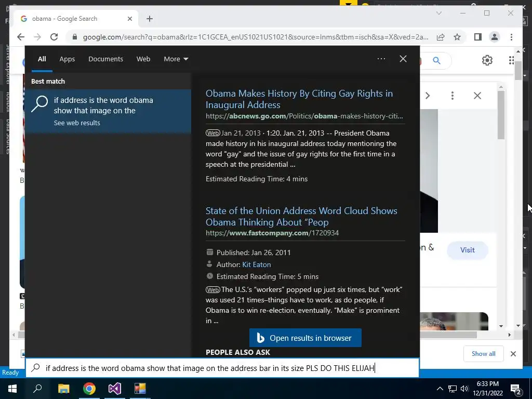Go to next image with the right chevron
The image size is (532, 399).
coord(428,96)
